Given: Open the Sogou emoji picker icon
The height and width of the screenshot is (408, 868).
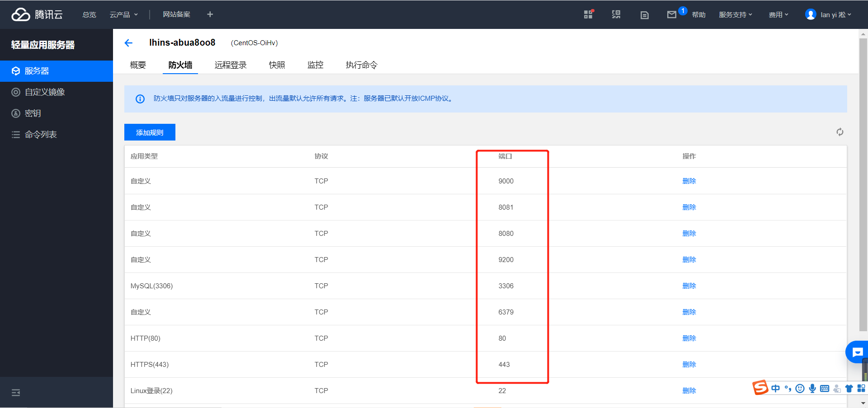Looking at the screenshot, I should click(799, 388).
